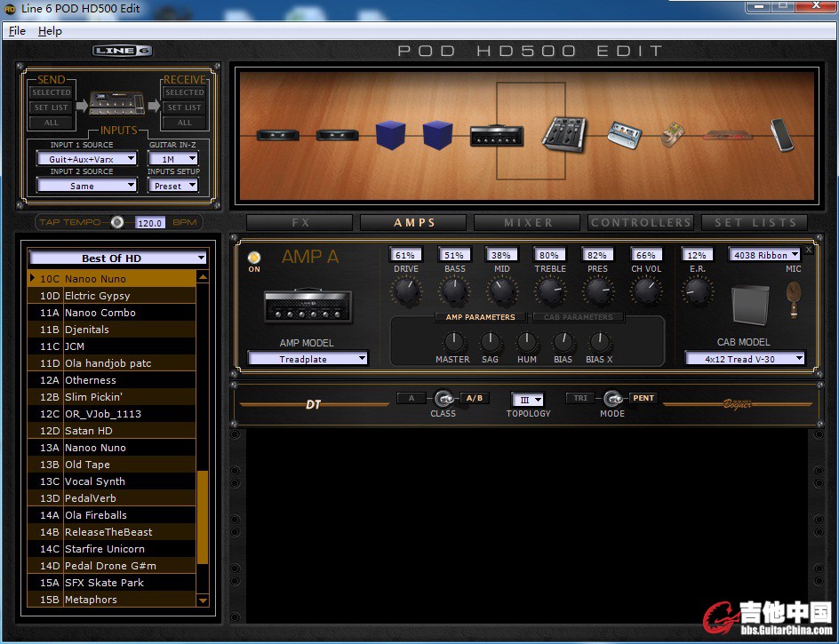
Task: Flip the DT MODE toggle switch
Action: (x=612, y=399)
